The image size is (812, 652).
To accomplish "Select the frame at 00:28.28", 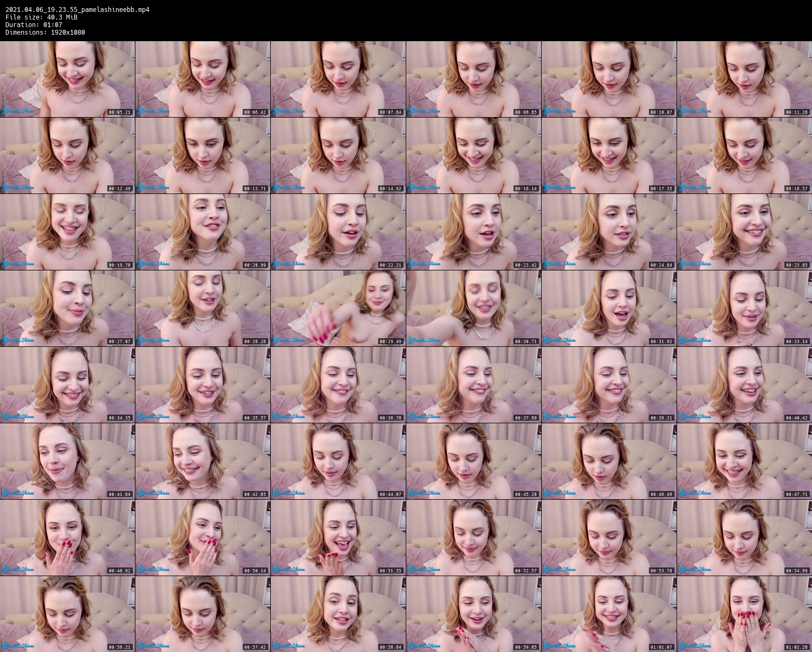I will click(203, 308).
